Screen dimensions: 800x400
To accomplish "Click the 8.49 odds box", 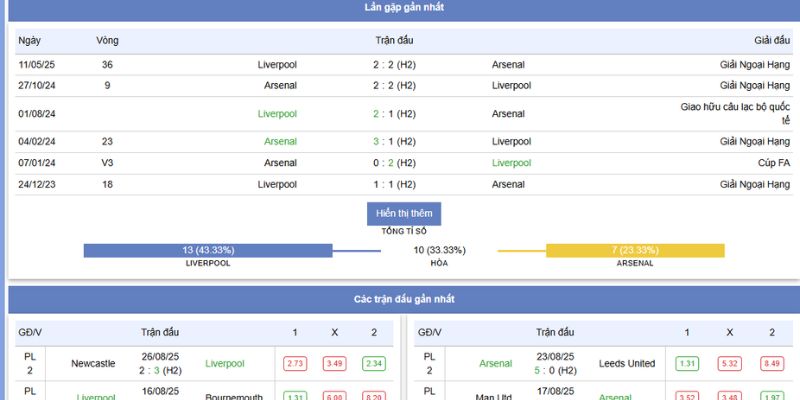I will 771,364.
